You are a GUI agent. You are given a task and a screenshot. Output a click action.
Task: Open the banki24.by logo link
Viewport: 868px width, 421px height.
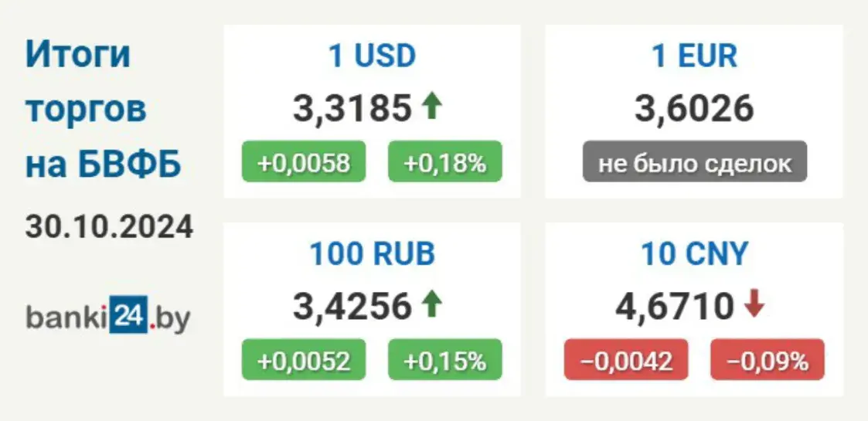[x=108, y=317]
